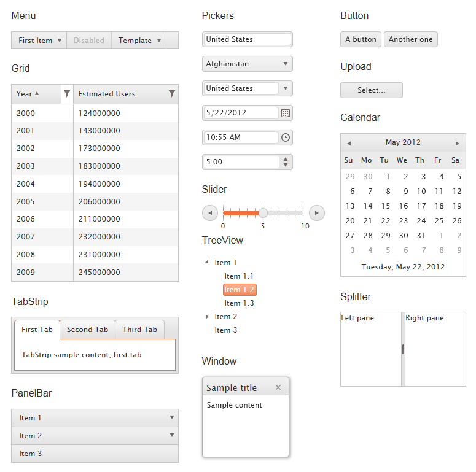This screenshot has width=476, height=472.
Task: Go to previous month in calendar
Action: (x=349, y=143)
